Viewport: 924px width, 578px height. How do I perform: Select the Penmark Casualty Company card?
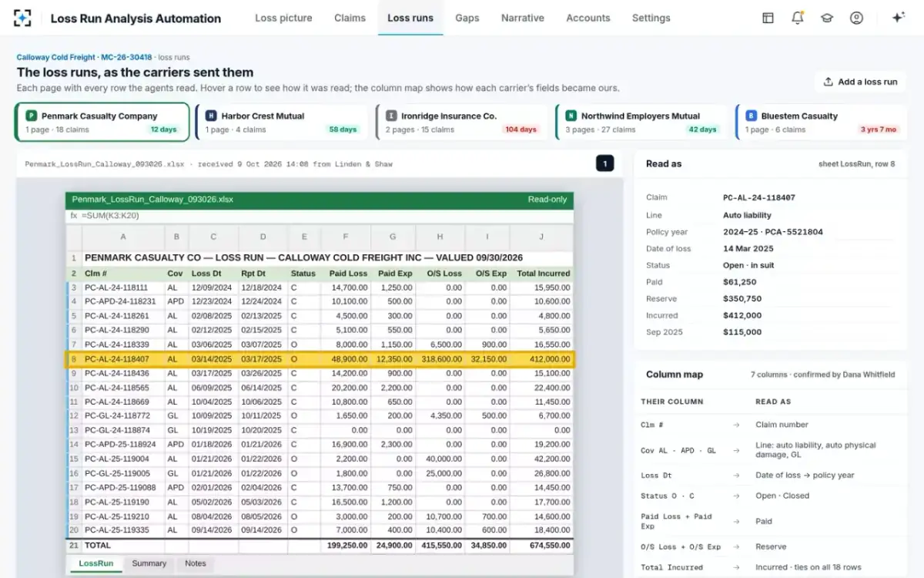102,123
